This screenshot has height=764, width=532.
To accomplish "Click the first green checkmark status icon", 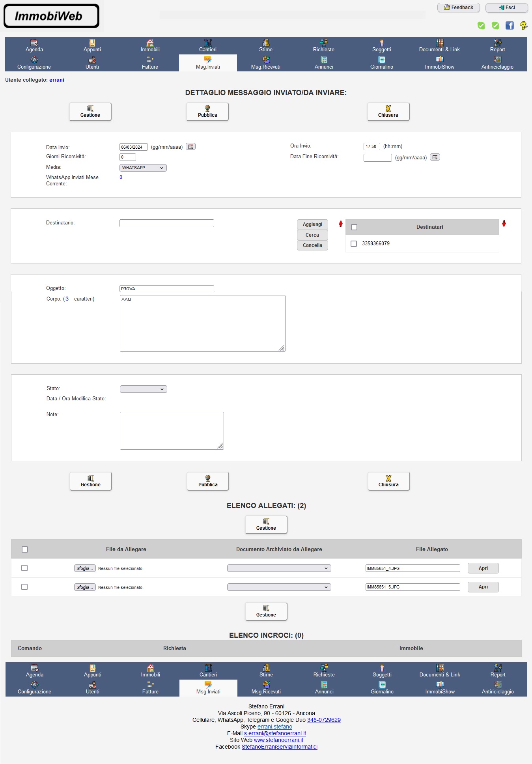I will coord(481,26).
